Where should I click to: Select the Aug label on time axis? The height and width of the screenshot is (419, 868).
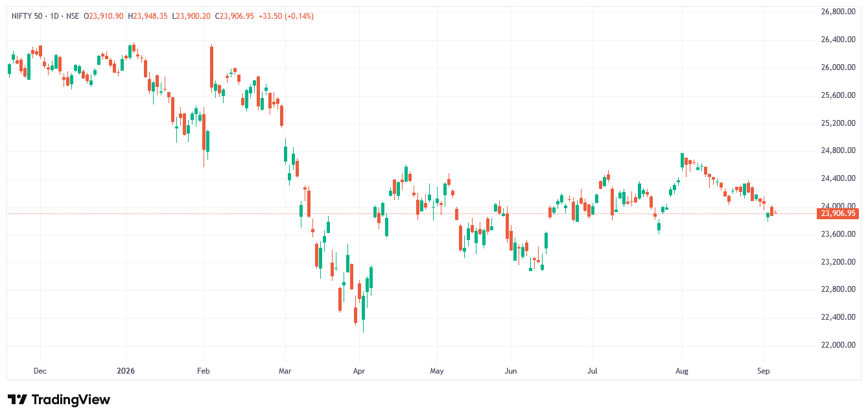tap(681, 372)
